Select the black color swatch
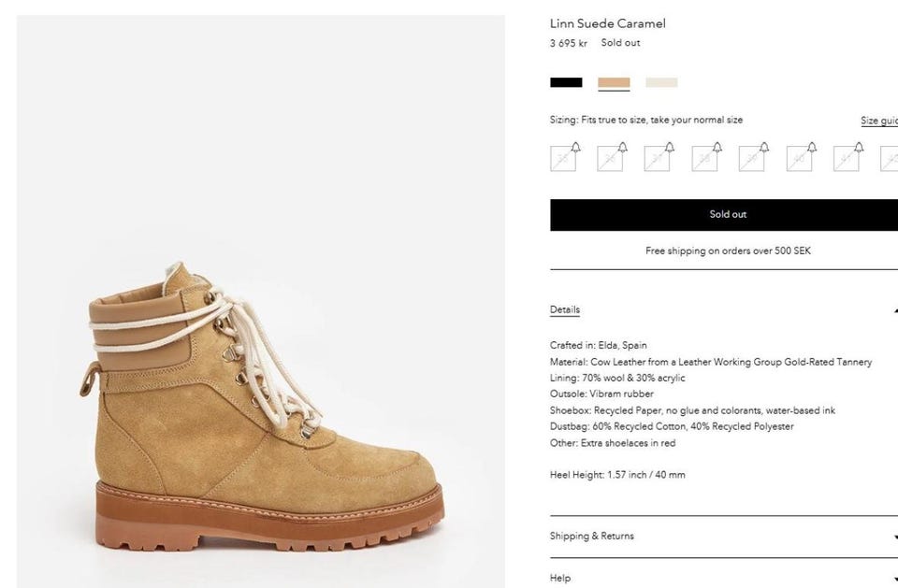The image size is (898, 588). 566,82
